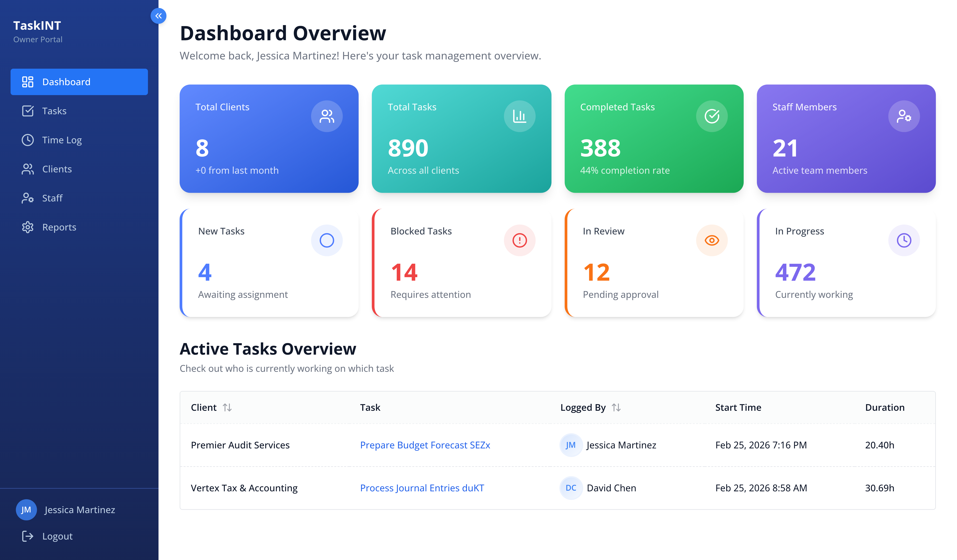The height and width of the screenshot is (560, 957).
Task: Navigate to Clients in the sidebar
Action: tap(79, 169)
